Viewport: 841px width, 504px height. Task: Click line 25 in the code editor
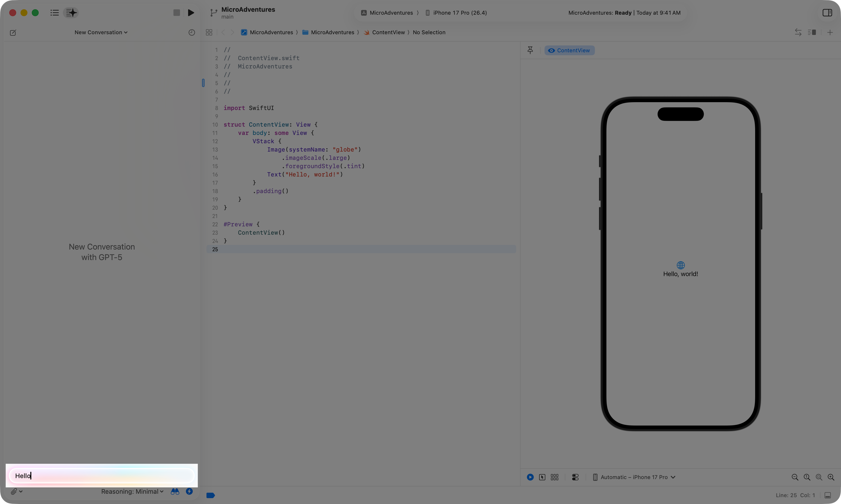tap(361, 249)
